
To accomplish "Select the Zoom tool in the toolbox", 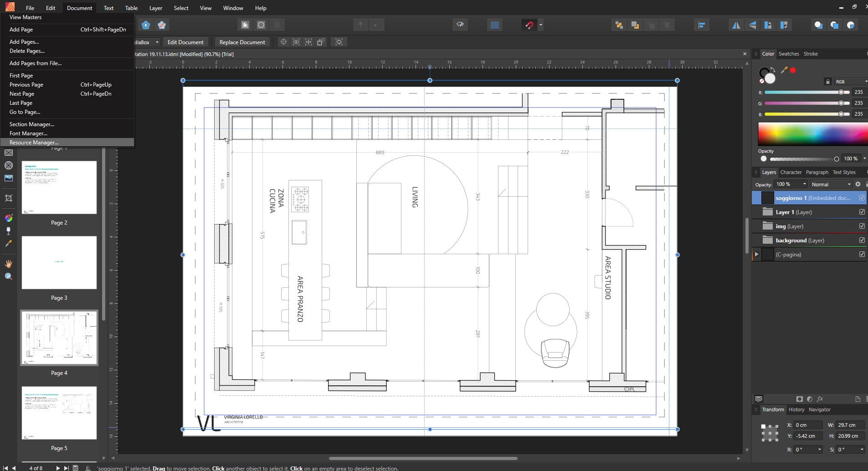I will pyautogui.click(x=8, y=276).
